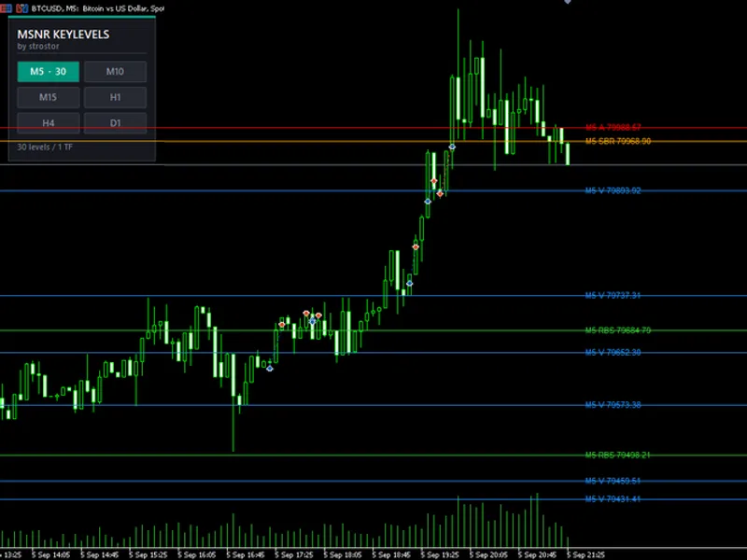Click the blue diamond marker above 5 Sep 16:45

270,368
